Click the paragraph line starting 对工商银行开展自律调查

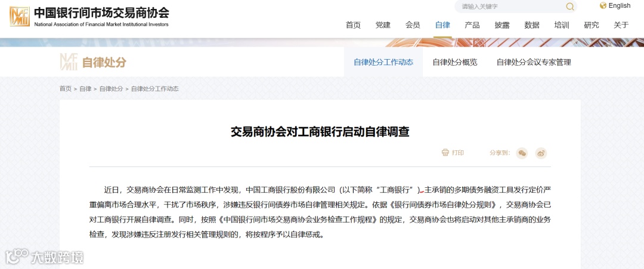[x=320, y=220]
